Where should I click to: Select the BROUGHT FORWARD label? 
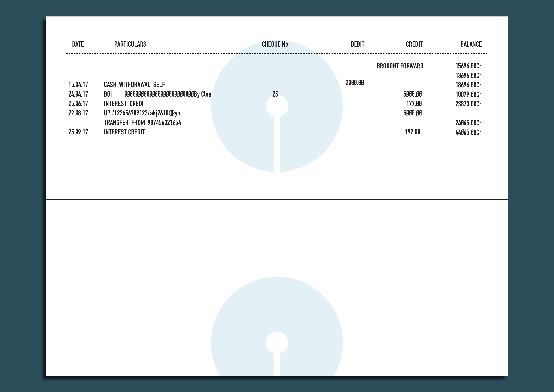[x=400, y=66]
